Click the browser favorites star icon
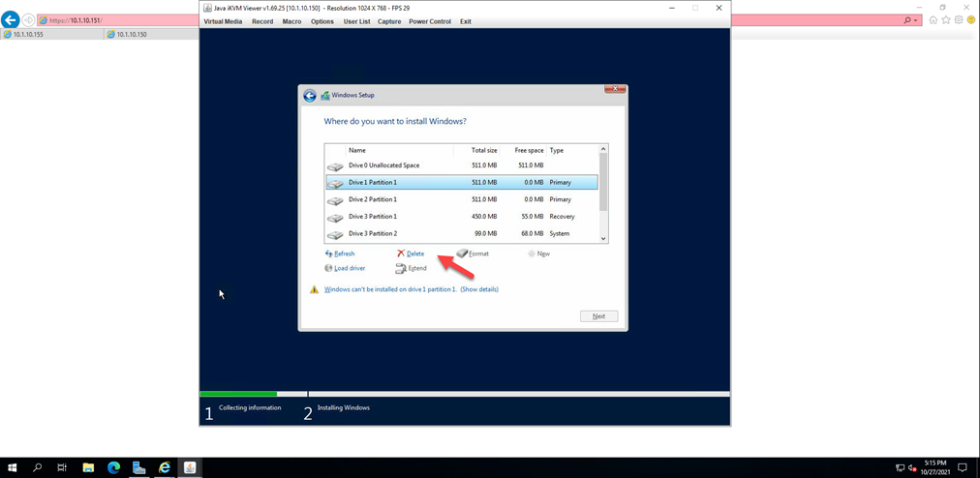The image size is (980, 478). pos(946,20)
